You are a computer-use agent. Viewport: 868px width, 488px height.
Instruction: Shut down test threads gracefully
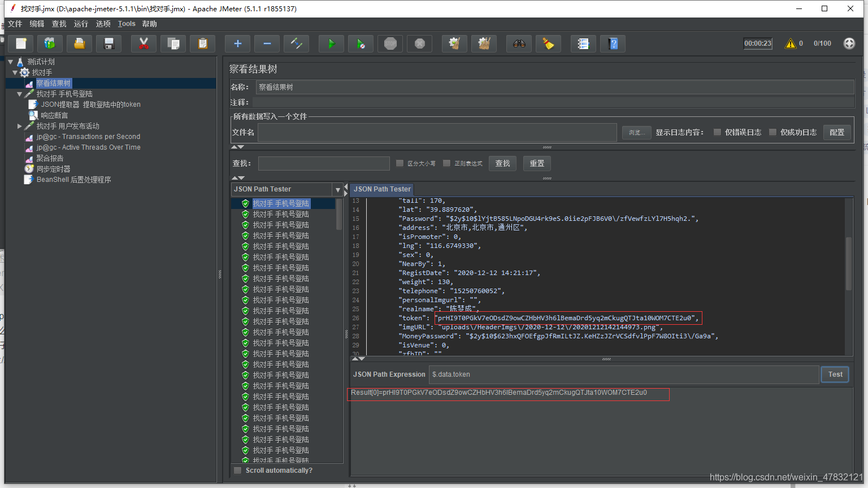coord(420,43)
